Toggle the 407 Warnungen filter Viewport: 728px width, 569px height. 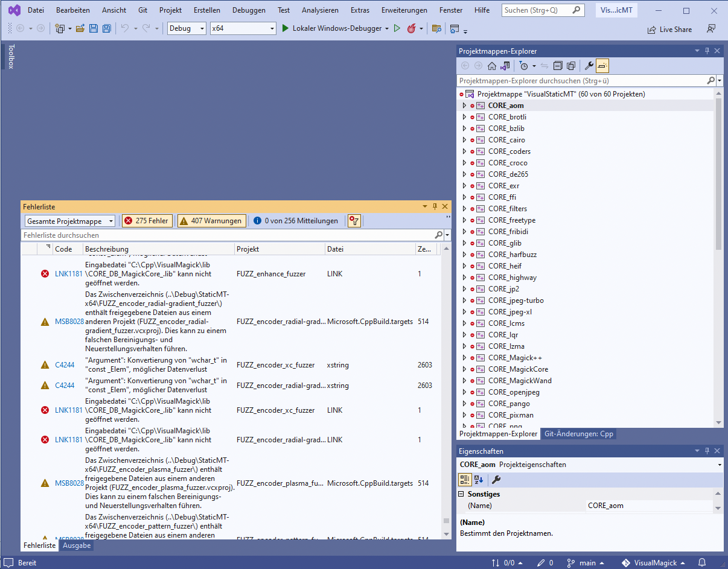211,221
